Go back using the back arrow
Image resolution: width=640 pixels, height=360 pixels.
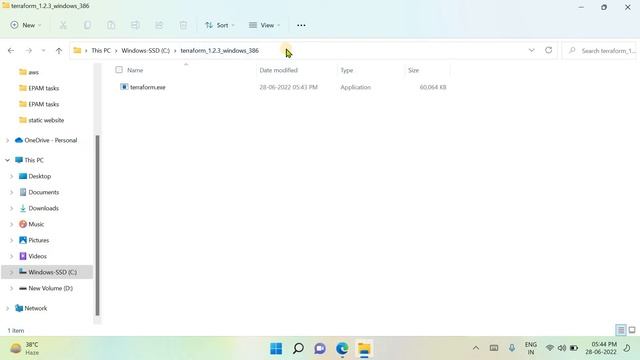tap(11, 51)
